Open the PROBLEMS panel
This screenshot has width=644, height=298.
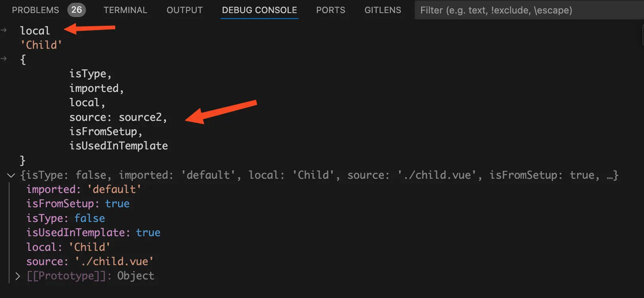click(x=35, y=10)
